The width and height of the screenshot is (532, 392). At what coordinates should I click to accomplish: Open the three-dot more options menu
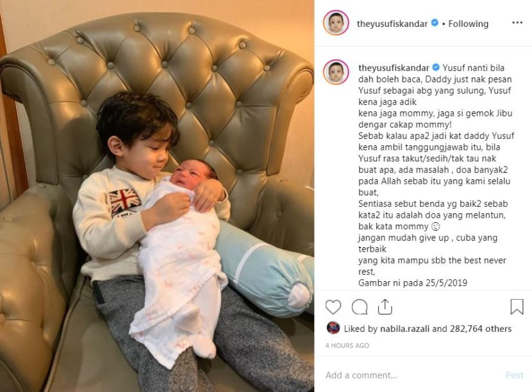tap(517, 22)
